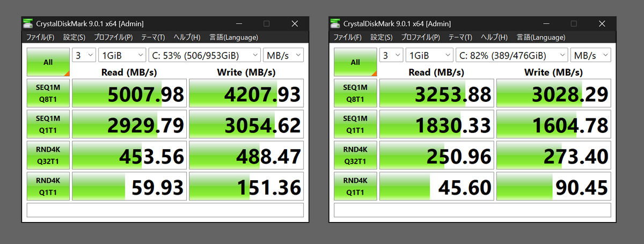
Task: Click write result 4207.93 in left window
Action: pos(246,94)
